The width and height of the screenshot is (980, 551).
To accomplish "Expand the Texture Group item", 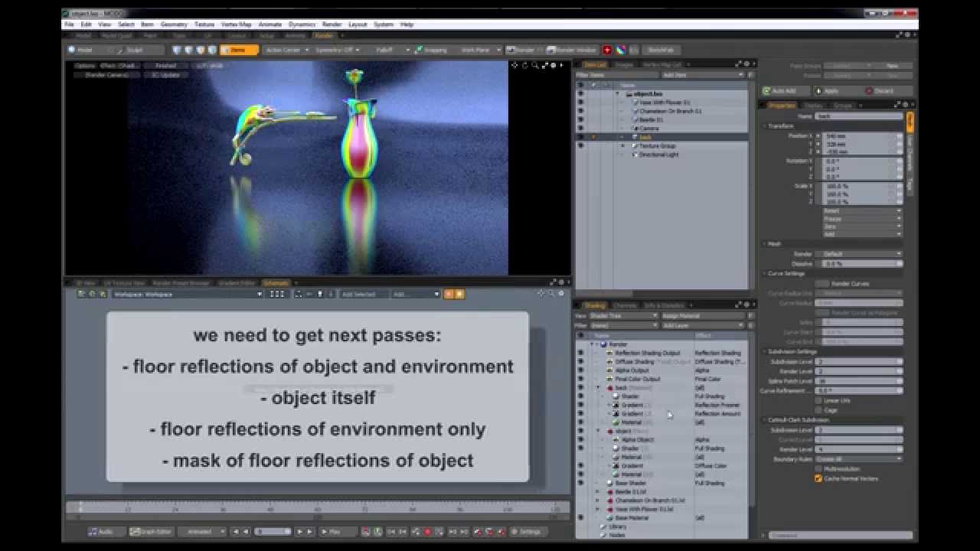I will [622, 145].
